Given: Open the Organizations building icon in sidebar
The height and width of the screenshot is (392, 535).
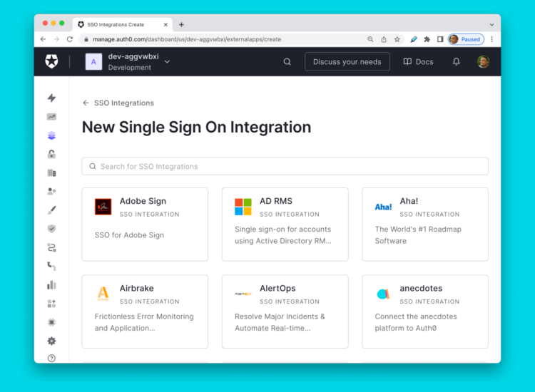Looking at the screenshot, I should (x=51, y=172).
